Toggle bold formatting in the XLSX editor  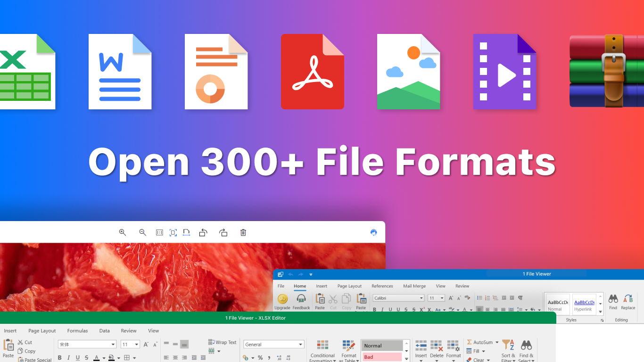[x=59, y=357]
